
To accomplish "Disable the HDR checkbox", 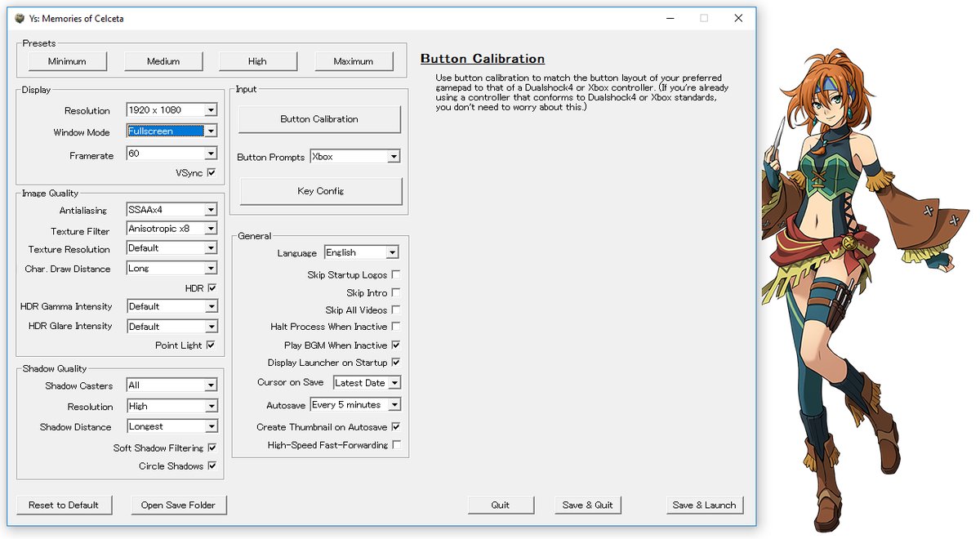I will click(x=212, y=288).
